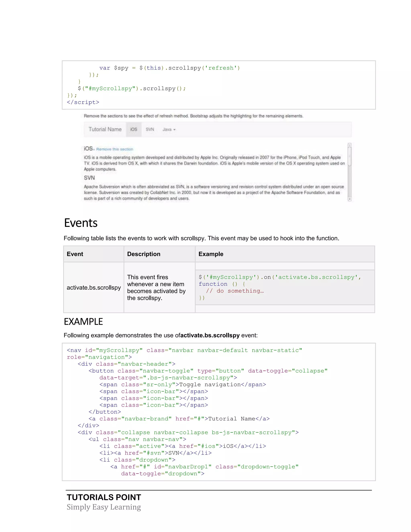Click the '// do something…' code comment
Viewport: 411px width, 532px height.
235,291
